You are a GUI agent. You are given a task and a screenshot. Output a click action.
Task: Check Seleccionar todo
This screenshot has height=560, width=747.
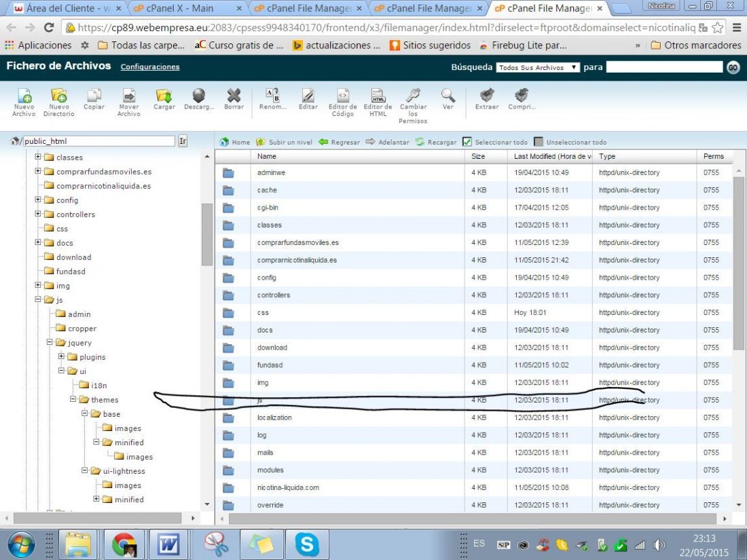point(467,142)
